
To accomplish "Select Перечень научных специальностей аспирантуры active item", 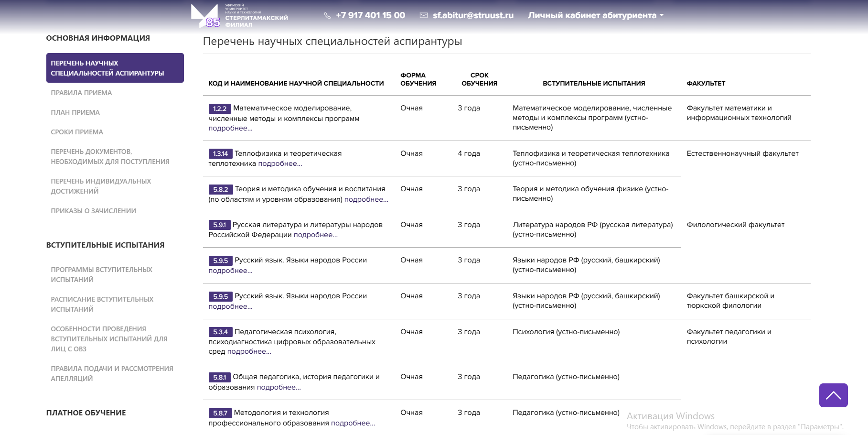I will 115,68.
